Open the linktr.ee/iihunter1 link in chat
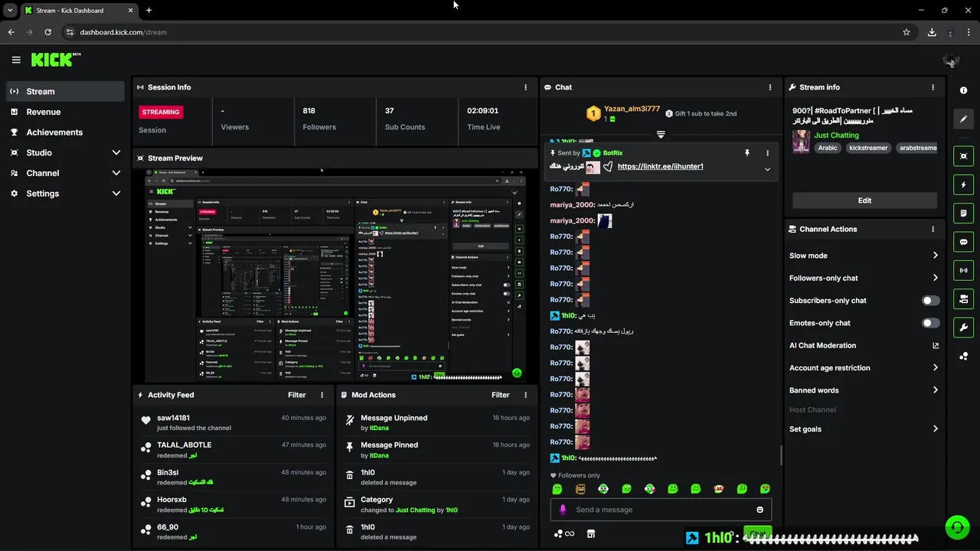 (x=660, y=167)
